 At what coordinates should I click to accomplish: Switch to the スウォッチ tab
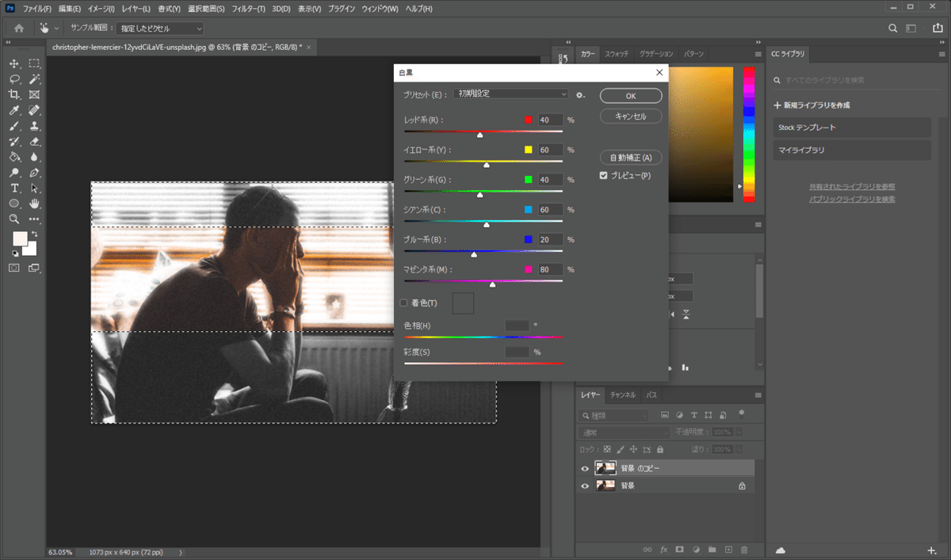617,54
